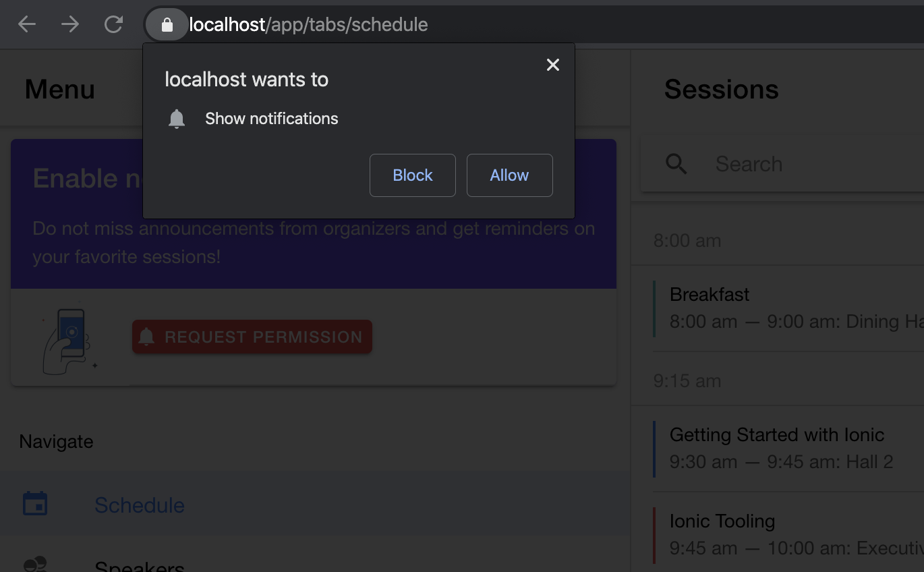This screenshot has width=924, height=572.
Task: Click the lock icon in the address bar
Action: click(167, 25)
